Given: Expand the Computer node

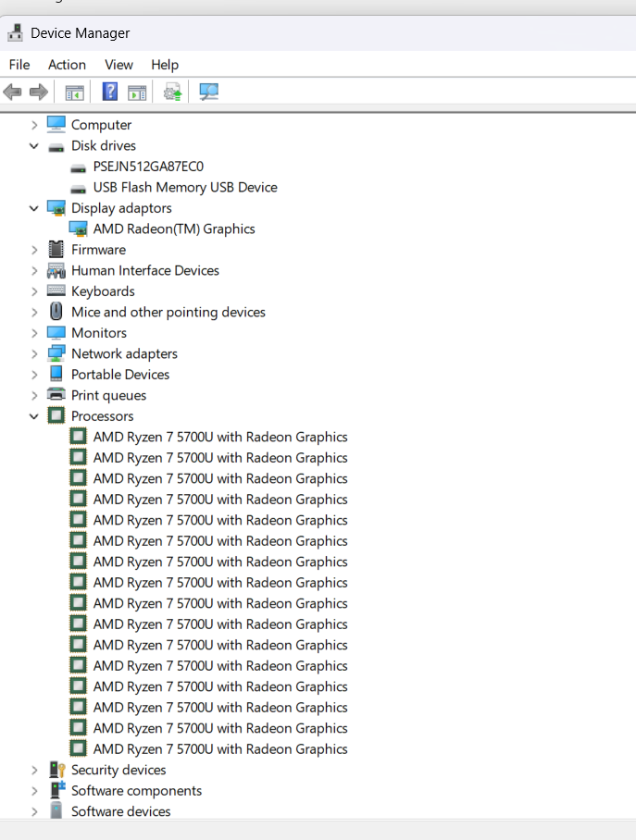Looking at the screenshot, I should click(34, 125).
